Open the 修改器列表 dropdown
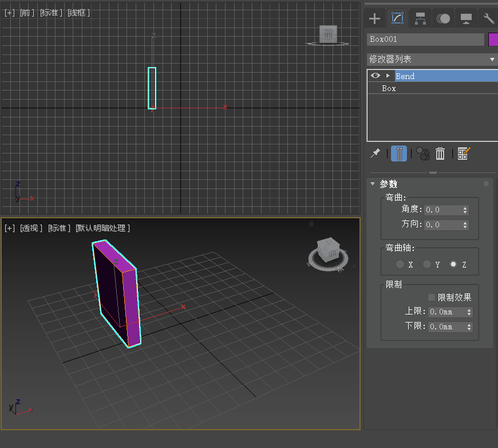The width and height of the screenshot is (498, 448). tap(432, 60)
